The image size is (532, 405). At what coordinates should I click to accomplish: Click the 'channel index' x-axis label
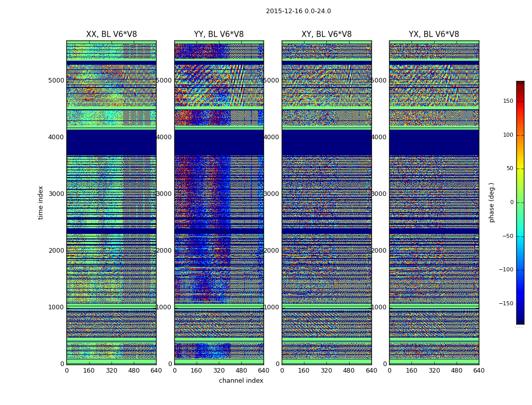[x=241, y=381]
